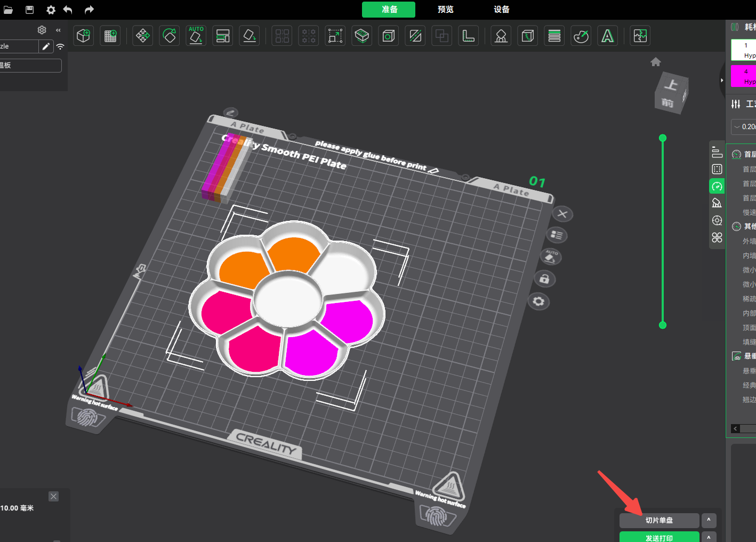Click the Split to parts icon
The width and height of the screenshot is (756, 542).
coord(309,36)
